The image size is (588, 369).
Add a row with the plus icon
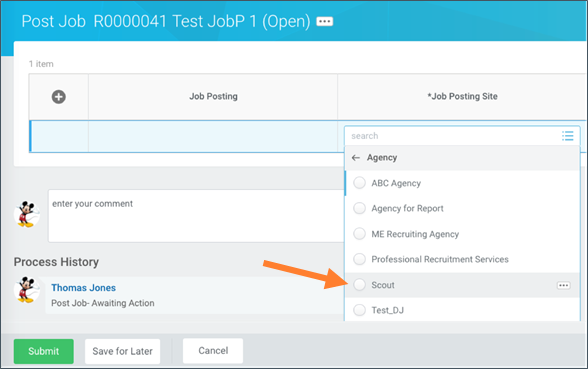pyautogui.click(x=58, y=97)
